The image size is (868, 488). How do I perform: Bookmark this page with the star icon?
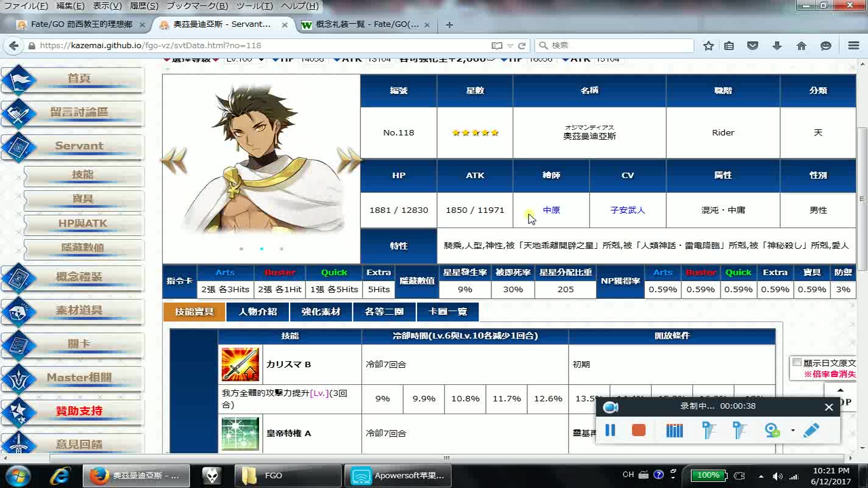tap(708, 46)
